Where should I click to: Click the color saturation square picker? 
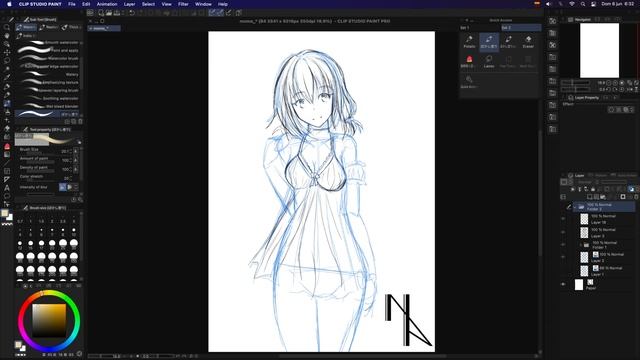pyautogui.click(x=49, y=320)
